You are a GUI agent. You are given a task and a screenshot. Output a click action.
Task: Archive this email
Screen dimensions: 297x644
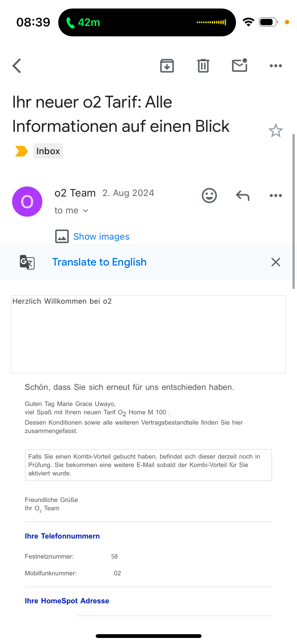167,66
